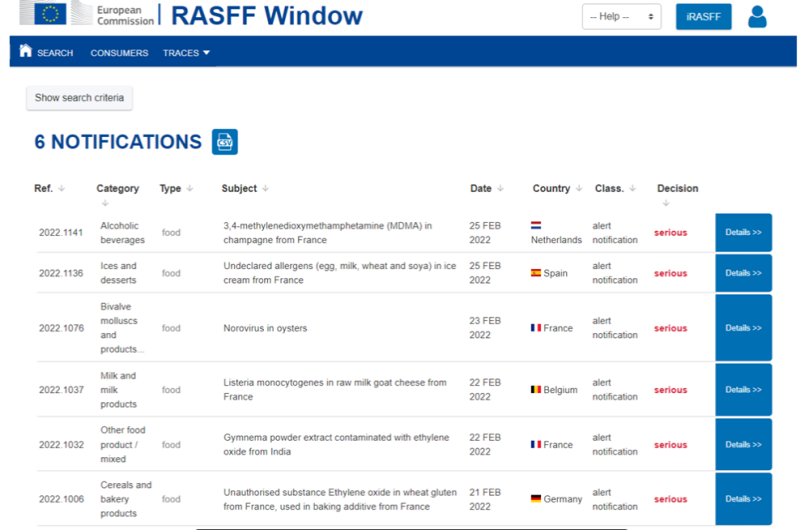Image resolution: width=800 pixels, height=530 pixels.
Task: Open Details for notification 2022.1032
Action: coord(743,444)
